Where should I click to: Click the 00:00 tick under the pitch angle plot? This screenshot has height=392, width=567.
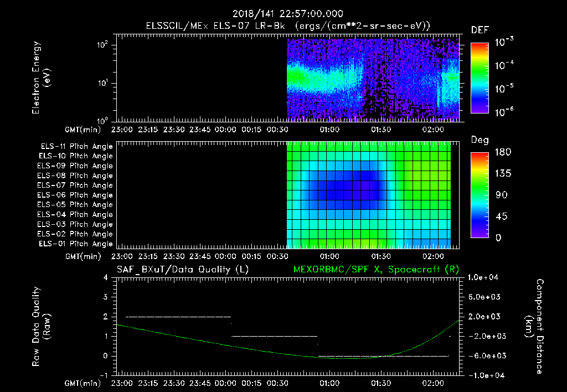click(226, 256)
